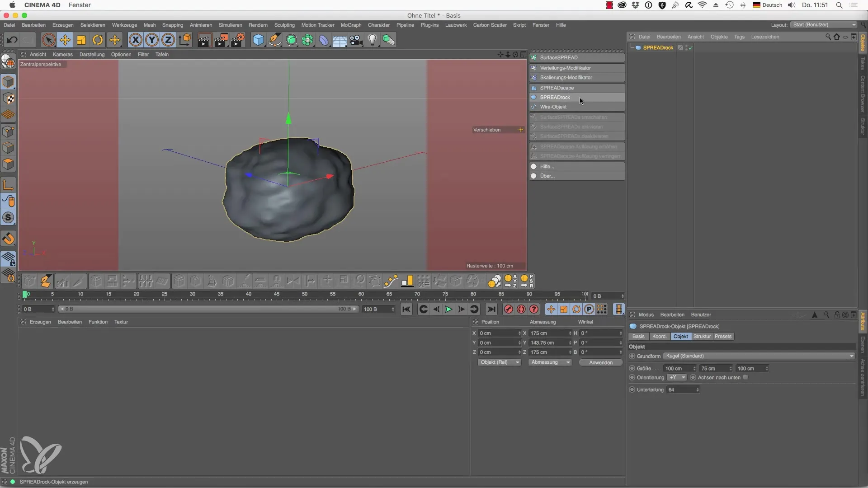868x488 pixels.
Task: Open the deformer objects icon
Action: [x=324, y=40]
